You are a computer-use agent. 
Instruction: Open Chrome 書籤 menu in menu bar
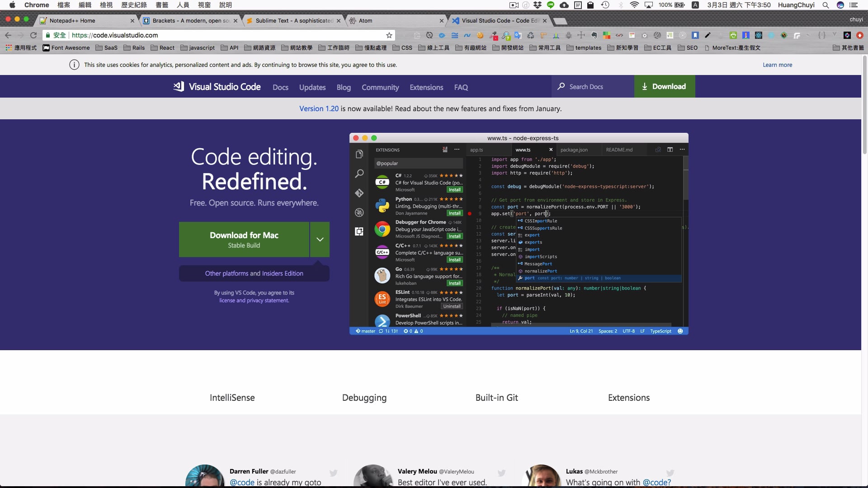pos(162,5)
